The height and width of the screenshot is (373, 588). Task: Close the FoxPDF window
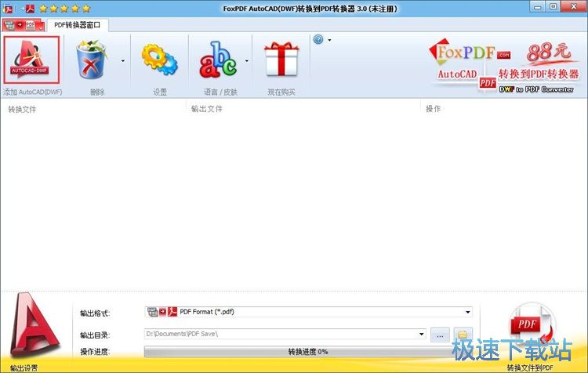point(574,7)
